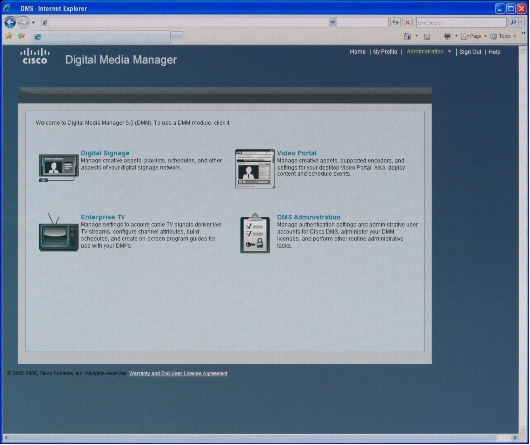
Task: Click the Welcome to Digital Media Manager text
Action: [133, 123]
